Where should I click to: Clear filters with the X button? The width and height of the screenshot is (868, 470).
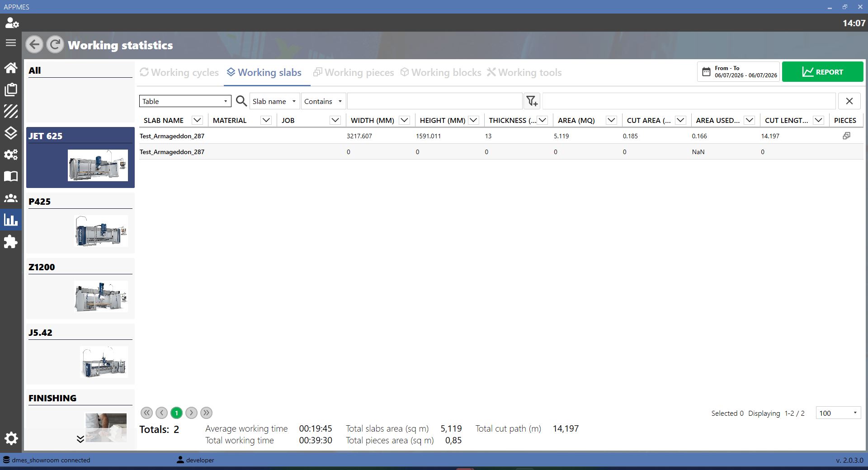pyautogui.click(x=849, y=101)
